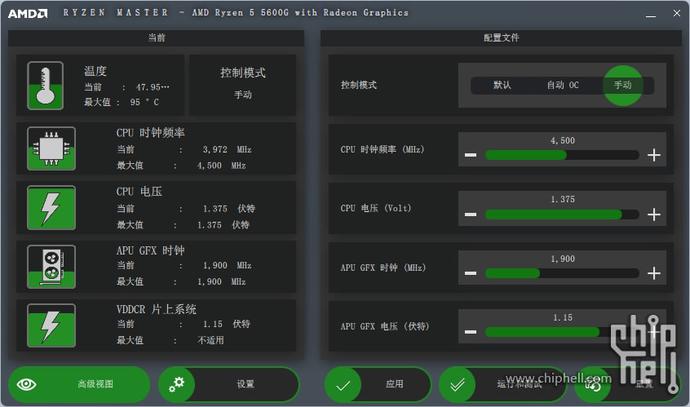The height and width of the screenshot is (407, 690).
Task: Increase CPU 电压 with plus button
Action: [x=654, y=214]
